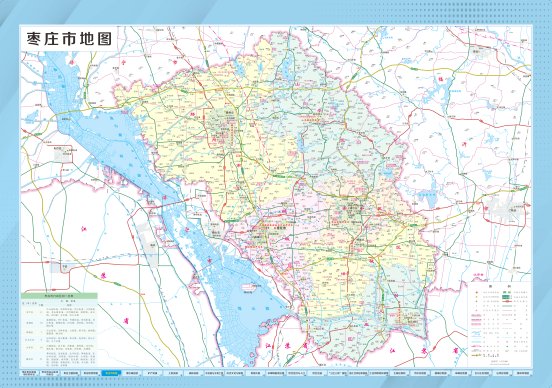Open the first tab in the bottom strip
This screenshot has height=388, width=552.
tap(30, 373)
